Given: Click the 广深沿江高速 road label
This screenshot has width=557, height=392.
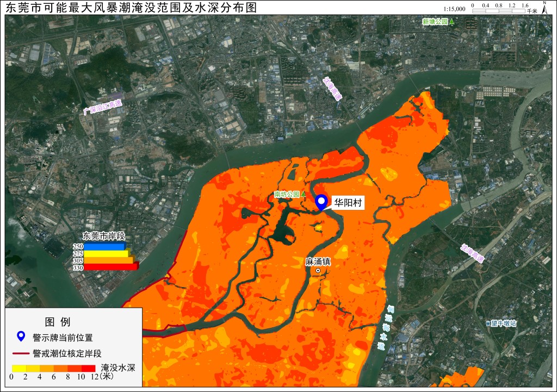Looking at the screenshot, I should click(103, 107).
